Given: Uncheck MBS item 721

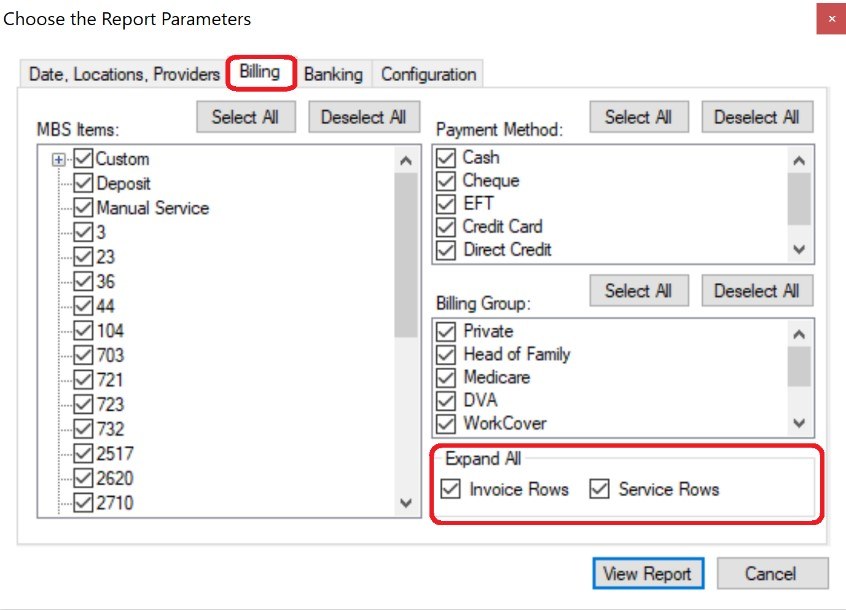Looking at the screenshot, I should [x=83, y=380].
